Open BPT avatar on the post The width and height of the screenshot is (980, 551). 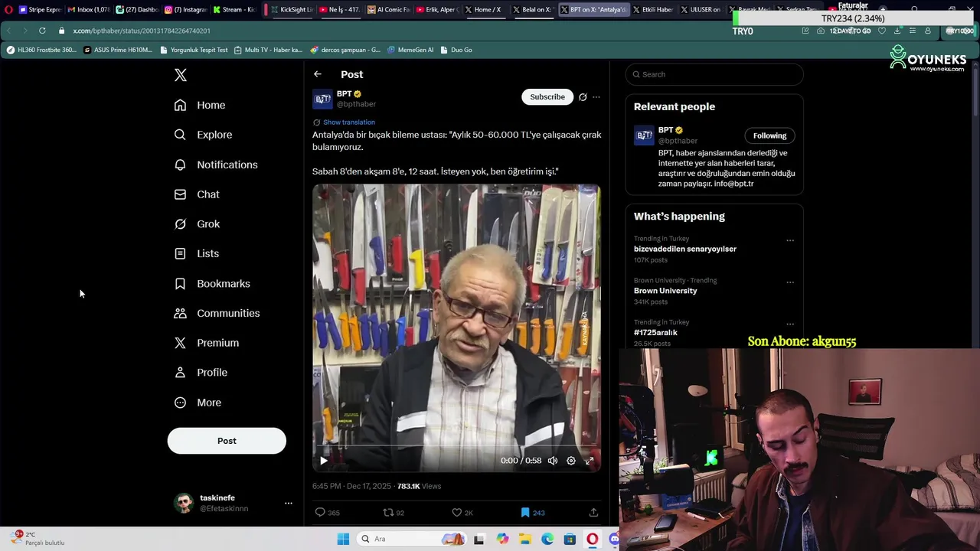322,99
